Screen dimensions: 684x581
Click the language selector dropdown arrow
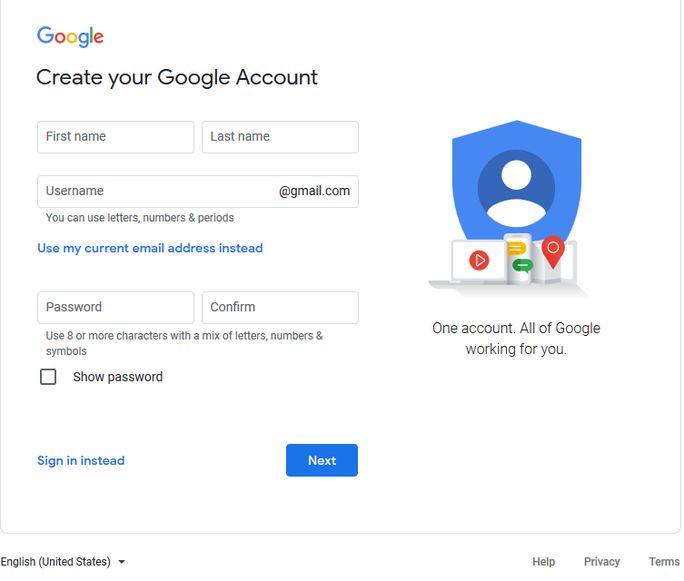pyautogui.click(x=122, y=562)
